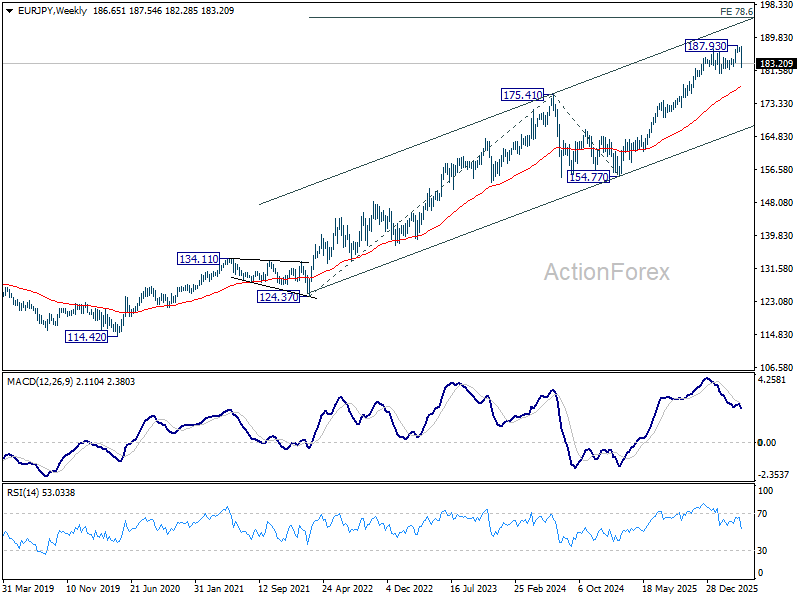800x600 pixels.
Task: Open the EURJPY symbol dropdown arrow
Action: 9,11
